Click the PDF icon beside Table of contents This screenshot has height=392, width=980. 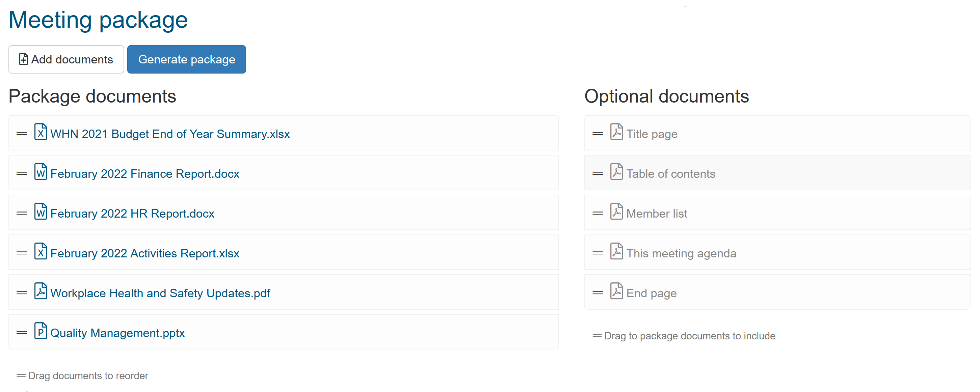coord(616,172)
